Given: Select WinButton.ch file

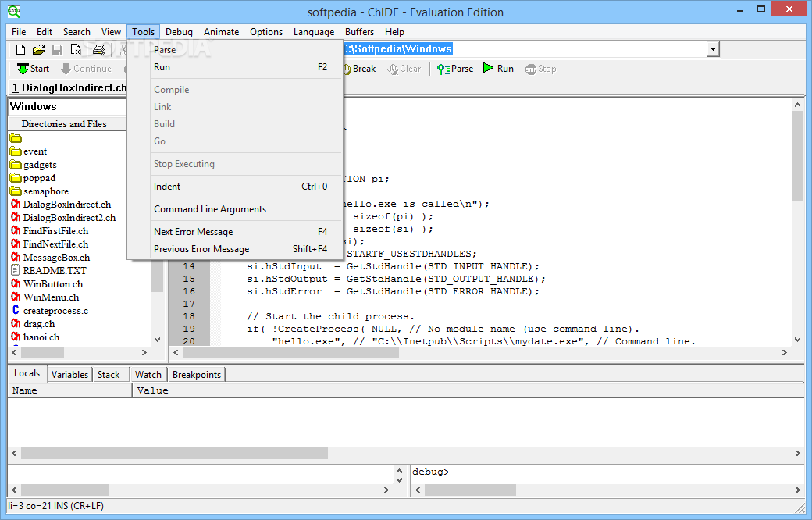Looking at the screenshot, I should click(47, 284).
